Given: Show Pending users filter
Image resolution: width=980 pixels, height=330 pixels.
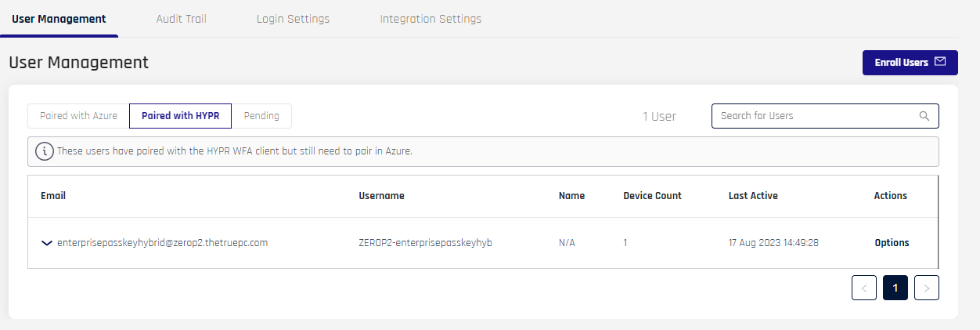Looking at the screenshot, I should point(261,116).
